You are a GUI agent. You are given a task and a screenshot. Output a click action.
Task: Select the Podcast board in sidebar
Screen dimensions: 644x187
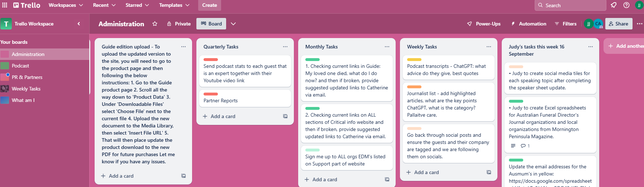click(20, 66)
